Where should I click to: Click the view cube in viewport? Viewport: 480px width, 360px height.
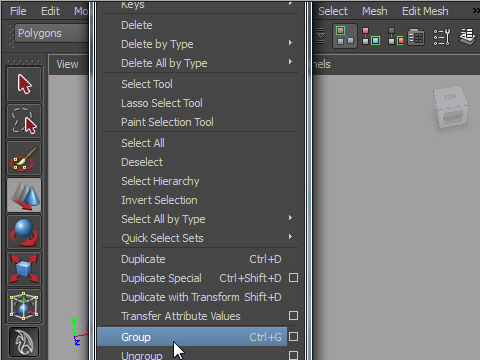[451, 107]
